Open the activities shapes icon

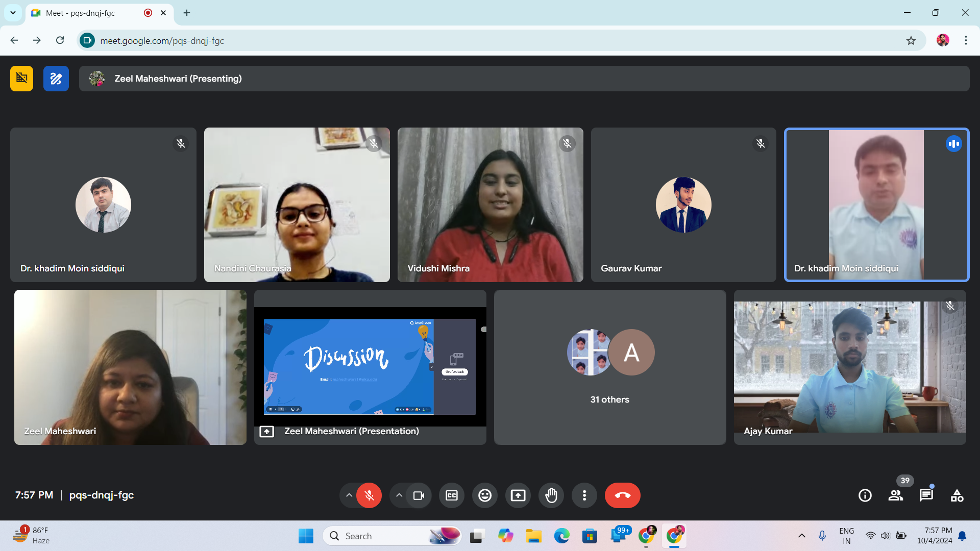coord(957,495)
